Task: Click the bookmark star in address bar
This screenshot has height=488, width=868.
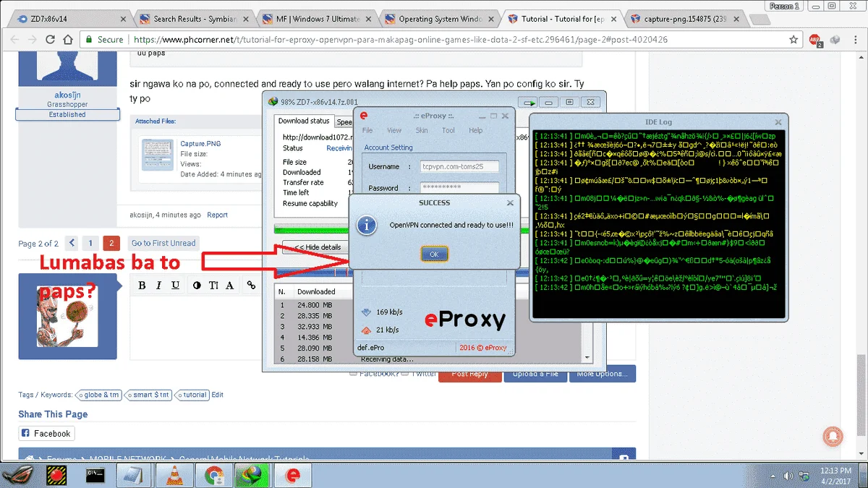Action: (793, 40)
